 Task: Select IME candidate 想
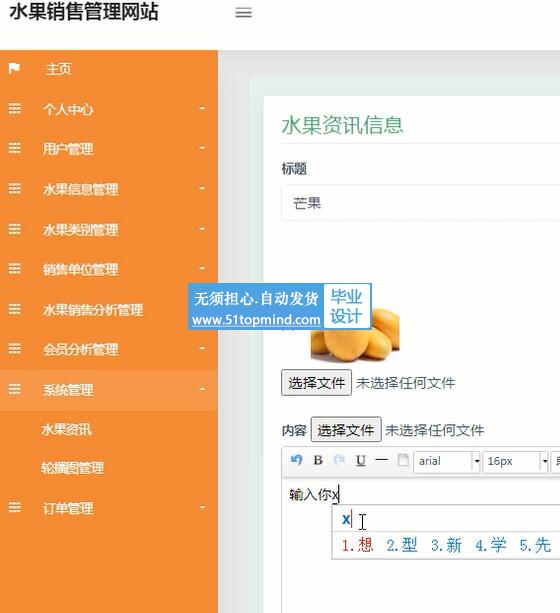tap(357, 545)
